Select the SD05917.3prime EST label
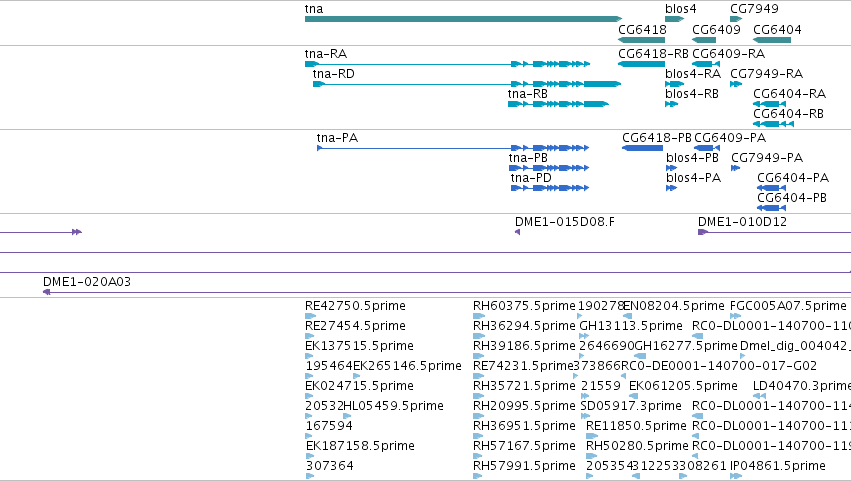The height and width of the screenshot is (481, 851). click(631, 406)
